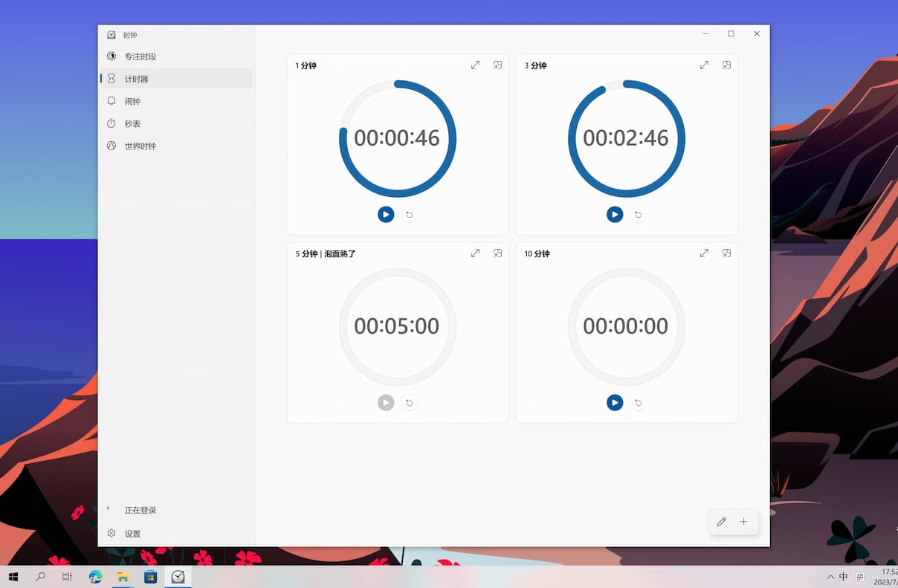Go to 闹钟 section
Viewport: 898px width, 588px height.
(x=176, y=101)
